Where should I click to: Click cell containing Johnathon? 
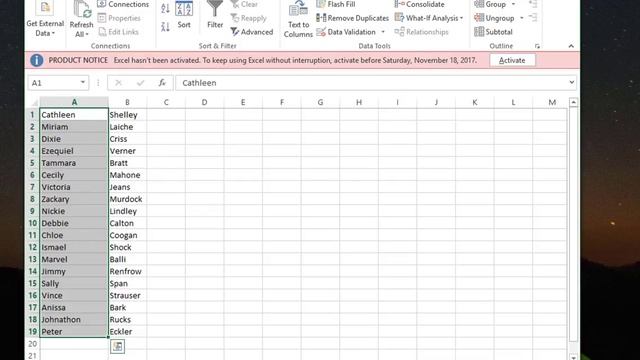coord(74,320)
